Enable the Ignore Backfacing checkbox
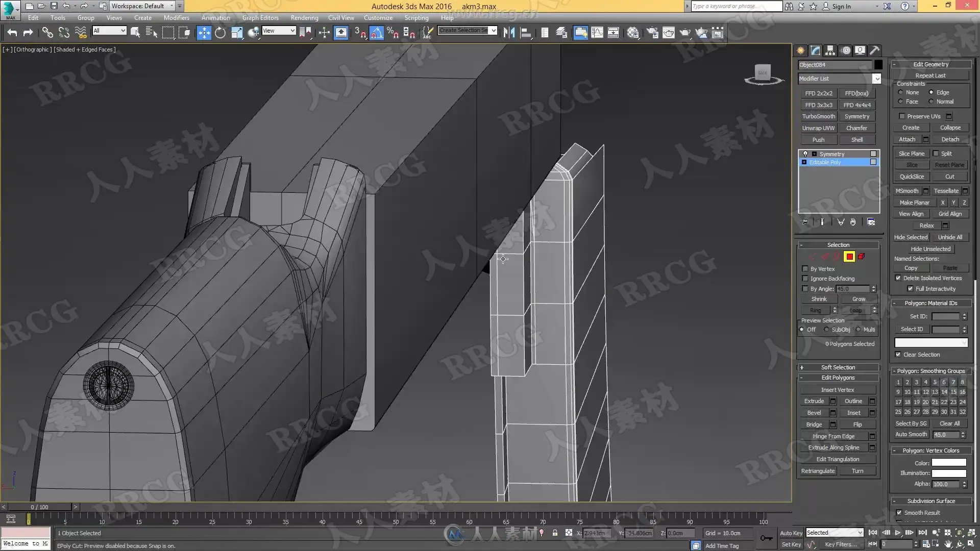 805,279
